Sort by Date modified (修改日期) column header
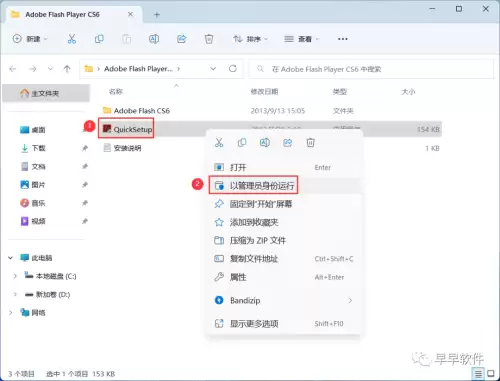The width and height of the screenshot is (500, 381). [264, 92]
